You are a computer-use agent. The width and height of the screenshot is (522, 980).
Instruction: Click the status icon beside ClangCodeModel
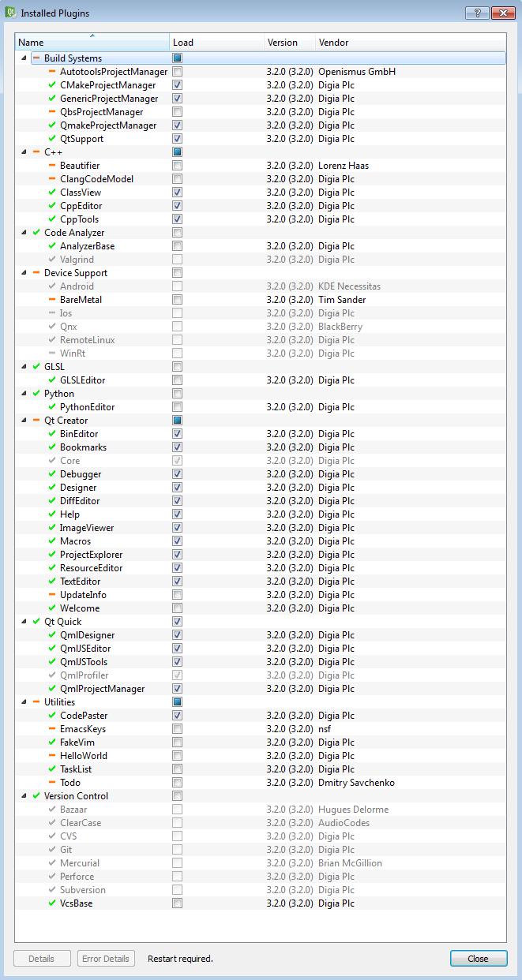(x=52, y=179)
